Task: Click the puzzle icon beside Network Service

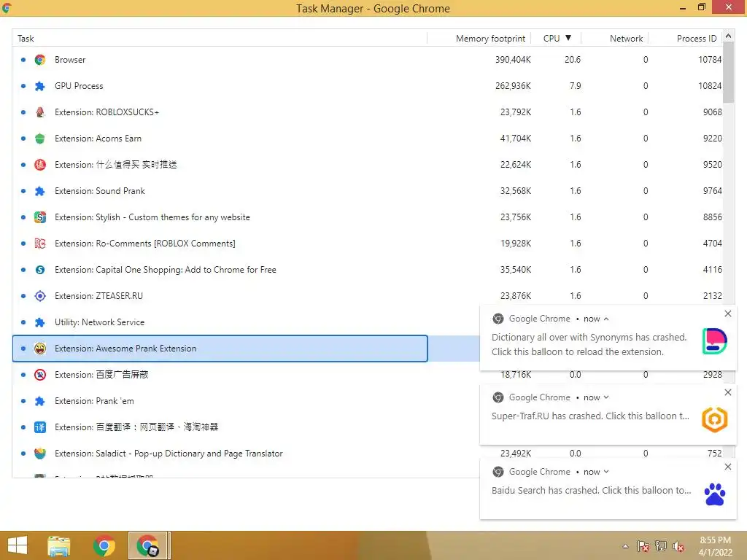Action: [x=40, y=322]
